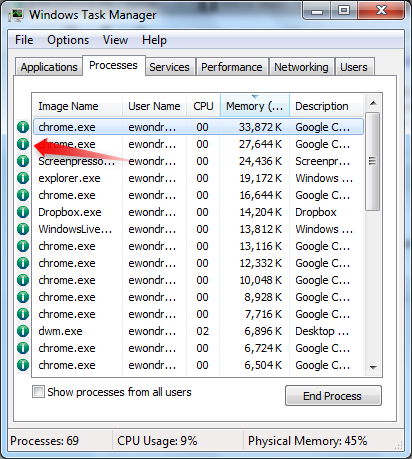Click the green info icon beside the 33,872 K chrome.exe row
The height and width of the screenshot is (459, 412).
point(23,127)
